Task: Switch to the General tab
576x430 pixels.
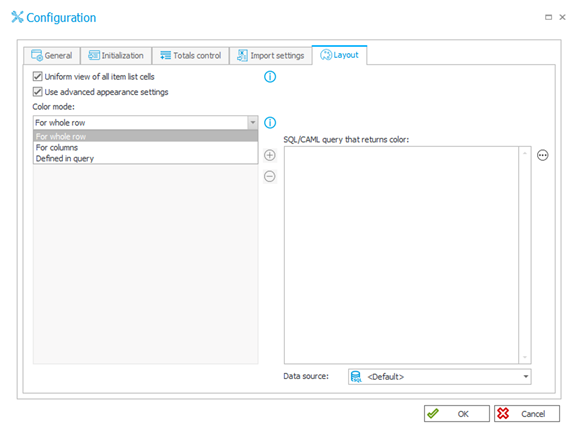Action: pyautogui.click(x=52, y=55)
